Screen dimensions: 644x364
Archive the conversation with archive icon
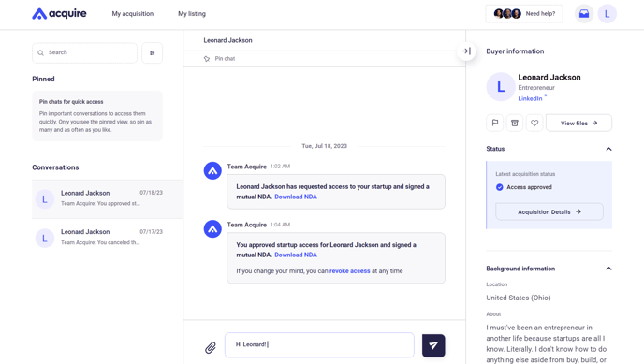click(x=515, y=123)
